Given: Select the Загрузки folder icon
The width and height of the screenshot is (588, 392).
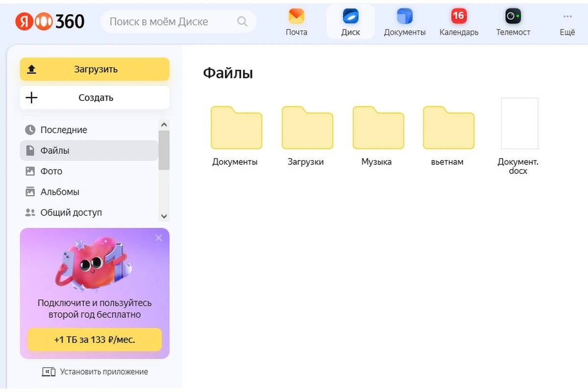Looking at the screenshot, I should pyautogui.click(x=307, y=127).
